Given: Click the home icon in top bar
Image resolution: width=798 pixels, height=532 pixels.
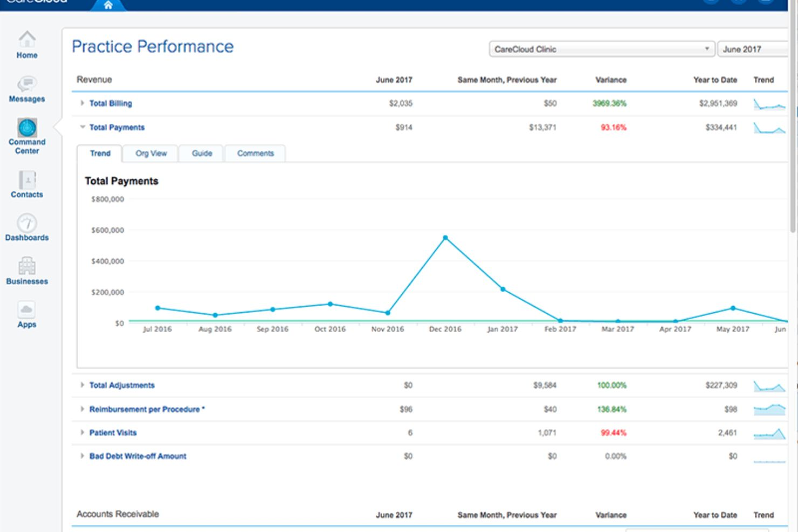Looking at the screenshot, I should pyautogui.click(x=108, y=5).
